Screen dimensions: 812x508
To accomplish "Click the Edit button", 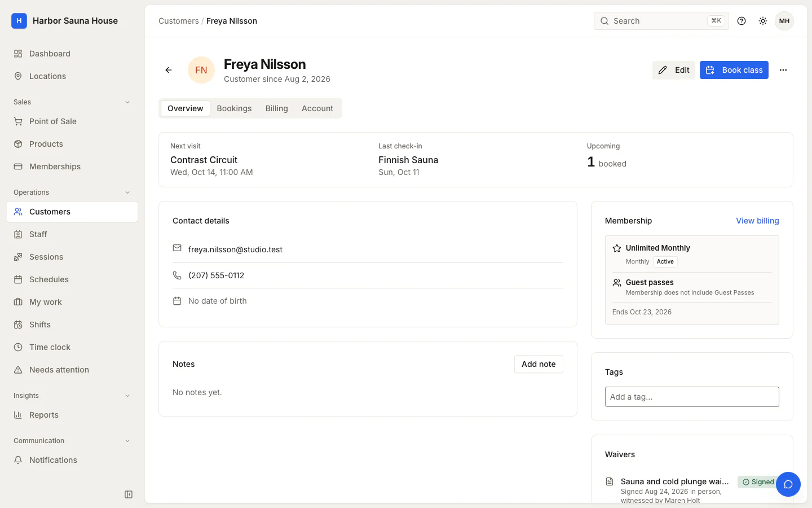I will point(674,70).
